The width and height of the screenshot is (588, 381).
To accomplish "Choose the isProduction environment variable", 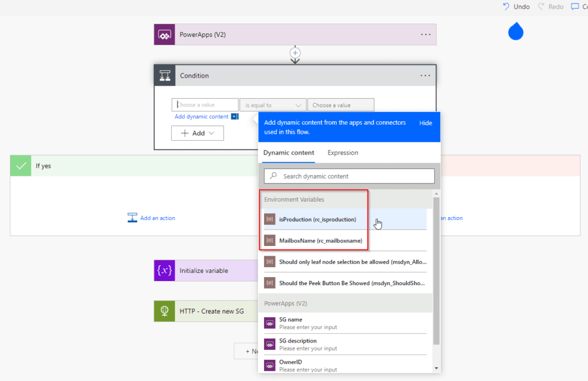I will (317, 220).
